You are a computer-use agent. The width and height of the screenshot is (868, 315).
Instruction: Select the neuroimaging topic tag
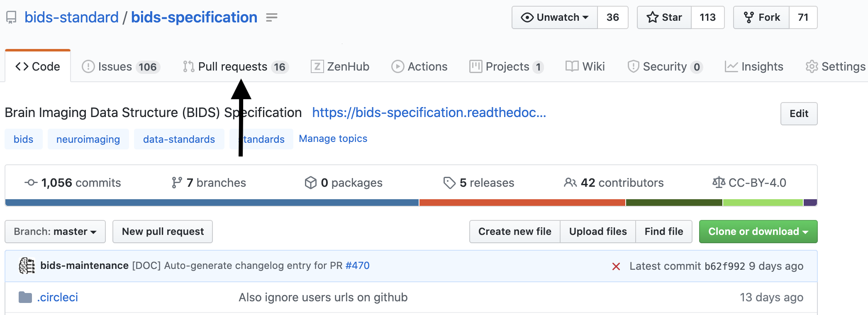click(88, 139)
